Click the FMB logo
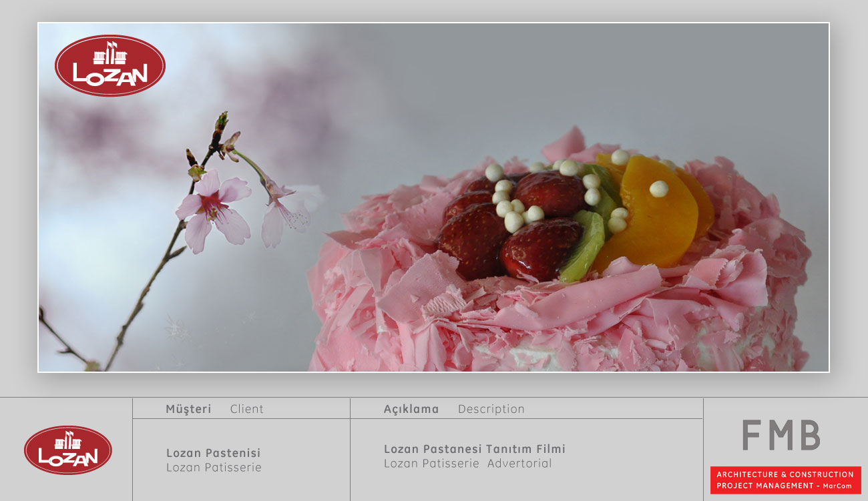This screenshot has height=501, width=868. click(781, 435)
